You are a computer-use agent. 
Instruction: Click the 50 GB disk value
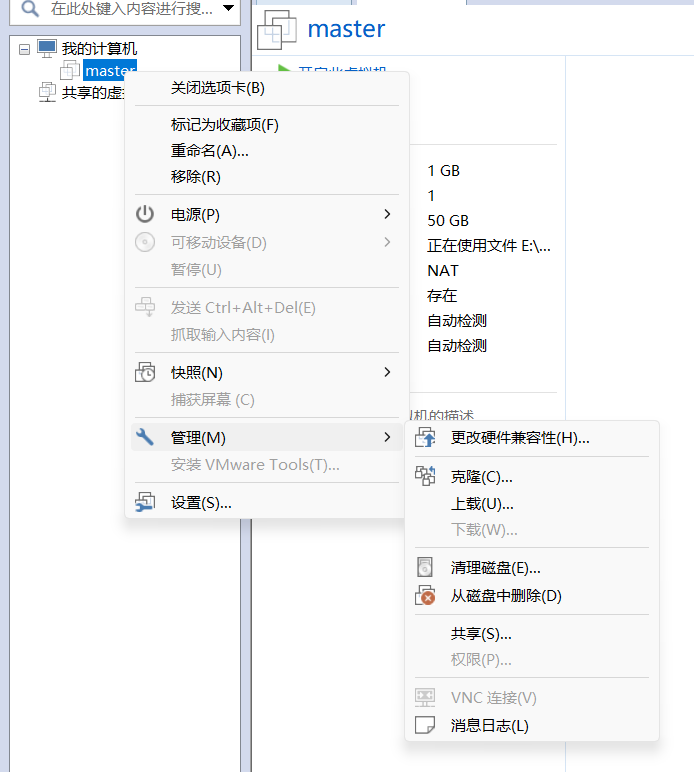tap(448, 221)
